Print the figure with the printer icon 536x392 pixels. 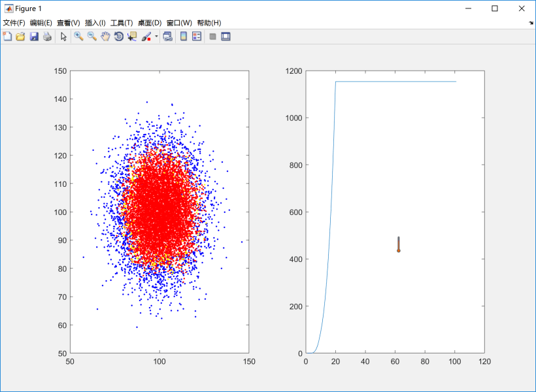[47, 36]
